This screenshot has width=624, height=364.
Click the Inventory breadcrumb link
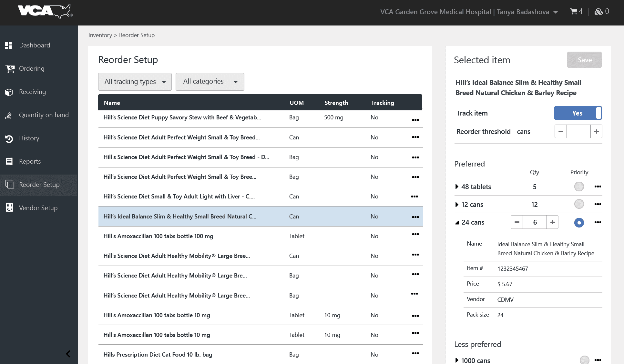tap(100, 35)
